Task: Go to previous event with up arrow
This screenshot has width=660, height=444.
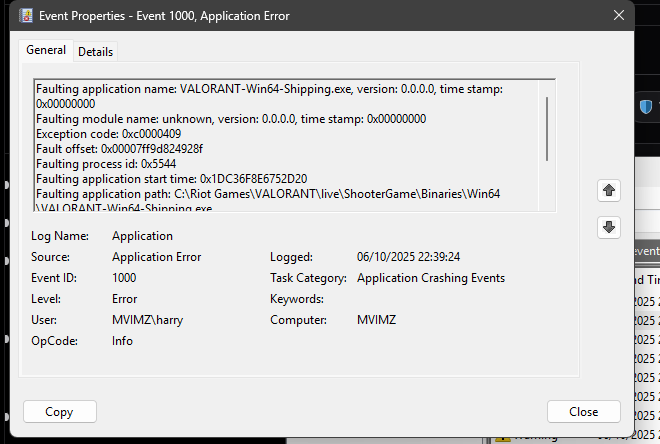Action: pyautogui.click(x=609, y=191)
